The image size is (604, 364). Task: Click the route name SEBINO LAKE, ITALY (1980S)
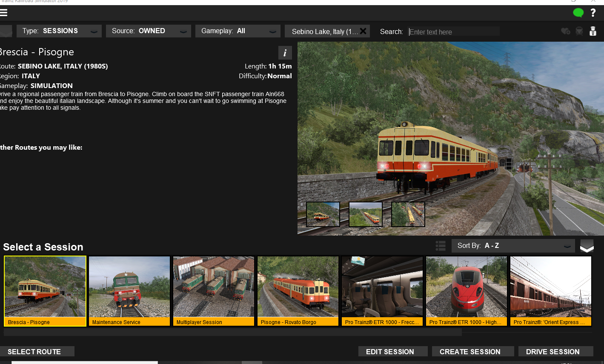63,66
